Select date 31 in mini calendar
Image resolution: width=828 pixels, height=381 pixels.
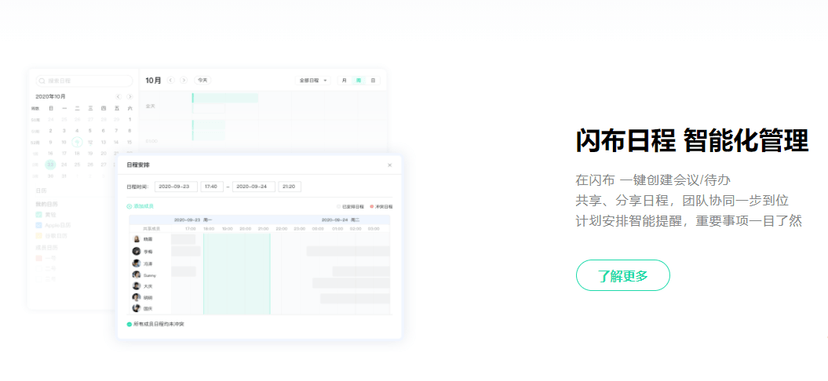[64, 176]
